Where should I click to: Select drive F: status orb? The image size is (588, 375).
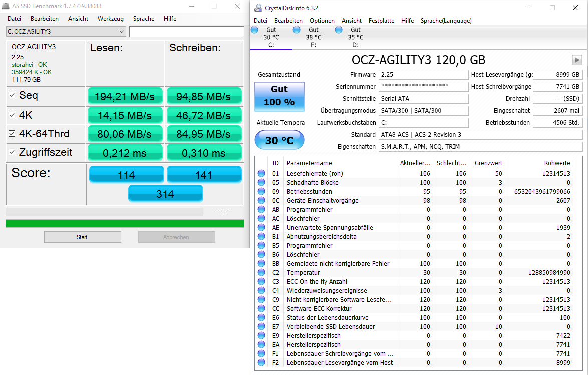(x=297, y=30)
